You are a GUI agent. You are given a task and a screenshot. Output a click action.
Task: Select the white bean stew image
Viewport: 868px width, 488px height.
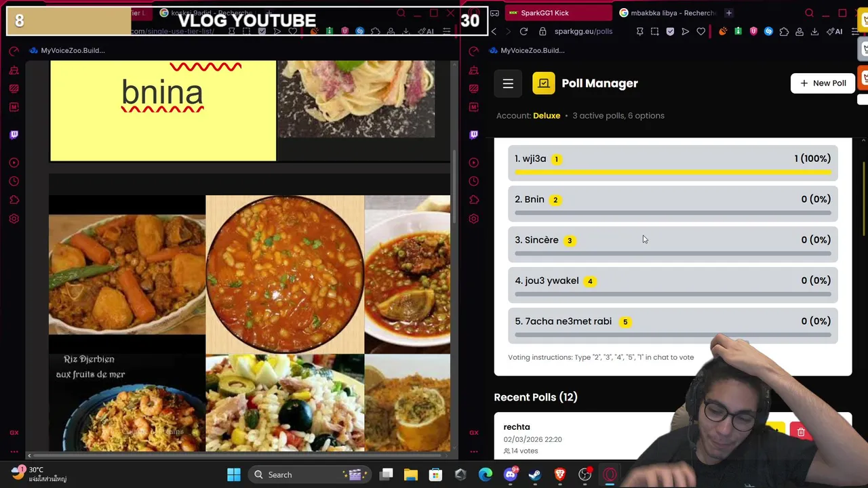click(x=285, y=274)
